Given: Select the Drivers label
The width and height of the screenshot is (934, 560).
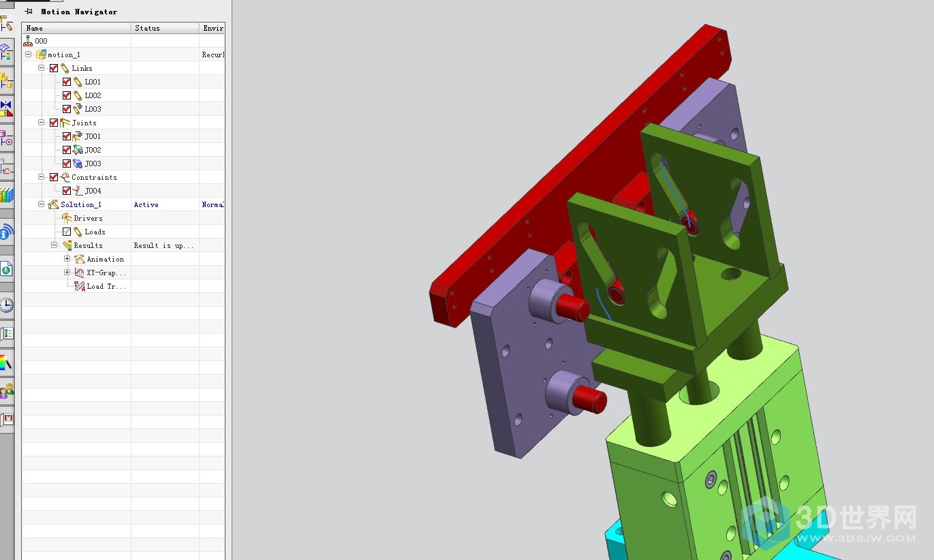Looking at the screenshot, I should [89, 218].
